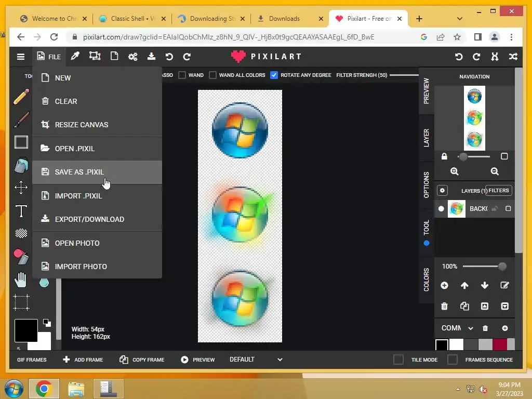Zoom in with the magnifier plus icon
Screen dimensions: 532x399
click(454, 171)
